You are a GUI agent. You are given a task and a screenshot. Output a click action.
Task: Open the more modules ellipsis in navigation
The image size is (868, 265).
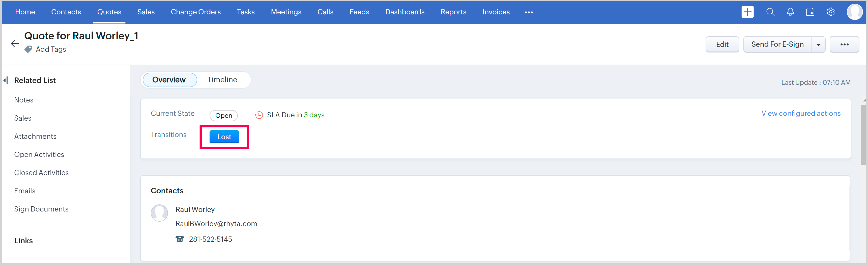click(529, 12)
